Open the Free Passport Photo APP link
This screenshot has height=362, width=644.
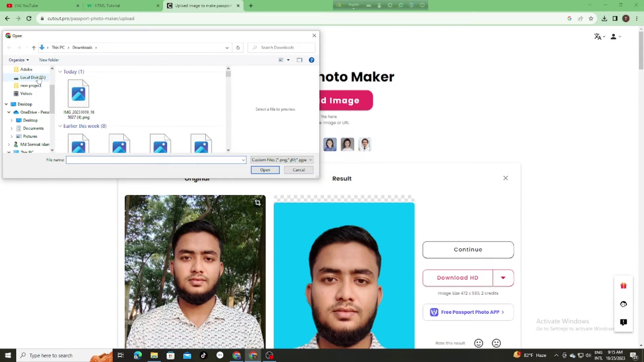pos(468,312)
